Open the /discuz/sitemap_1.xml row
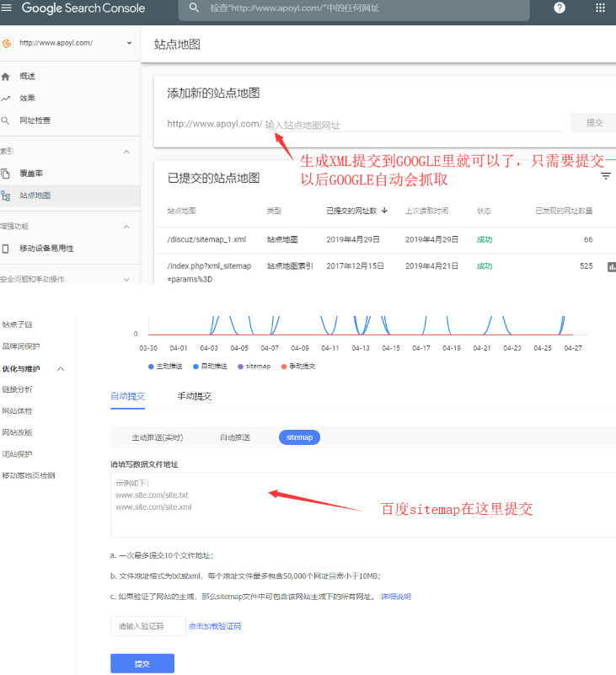 click(x=385, y=240)
